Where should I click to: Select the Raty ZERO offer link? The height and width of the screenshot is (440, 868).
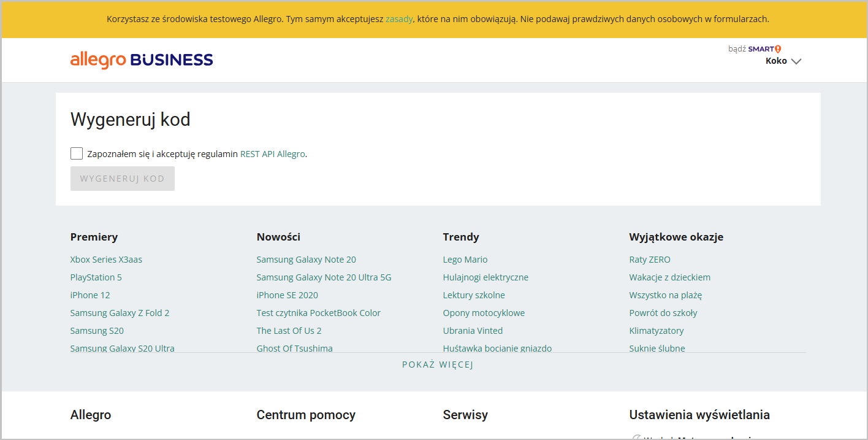click(650, 260)
